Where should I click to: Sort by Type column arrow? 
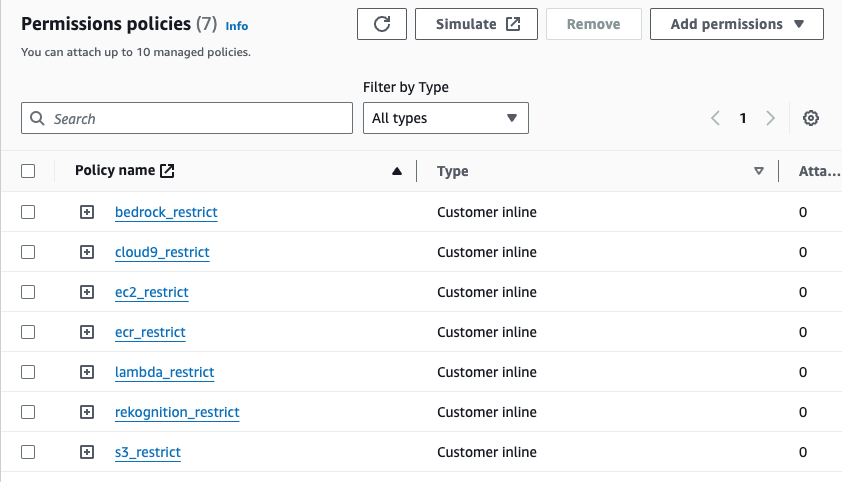[x=759, y=171]
